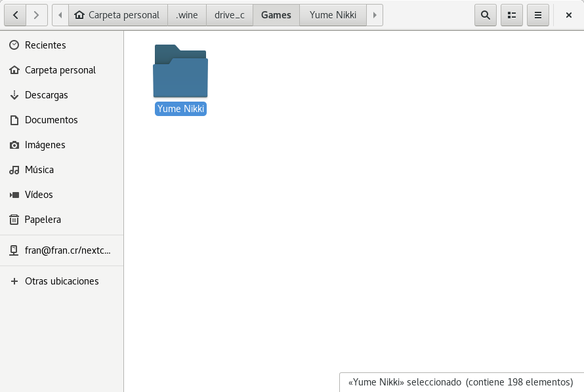Show earlier path segments via left triangle

60,15
